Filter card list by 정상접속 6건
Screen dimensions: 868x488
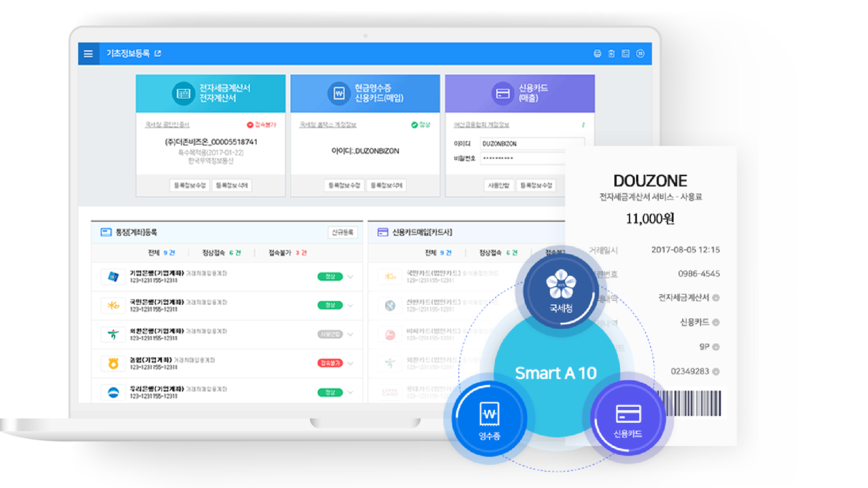click(x=498, y=252)
